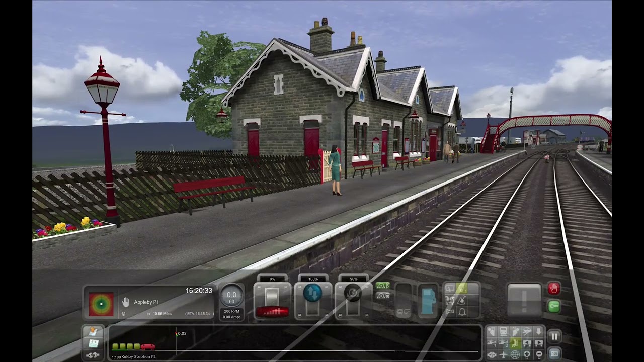Switch to cab view train-front icon
This screenshot has width=644, height=362.
point(503,331)
